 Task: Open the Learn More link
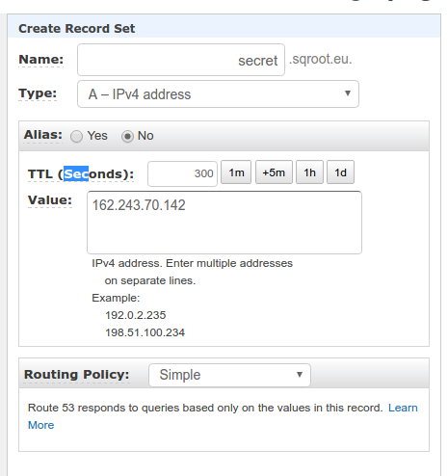(x=403, y=408)
